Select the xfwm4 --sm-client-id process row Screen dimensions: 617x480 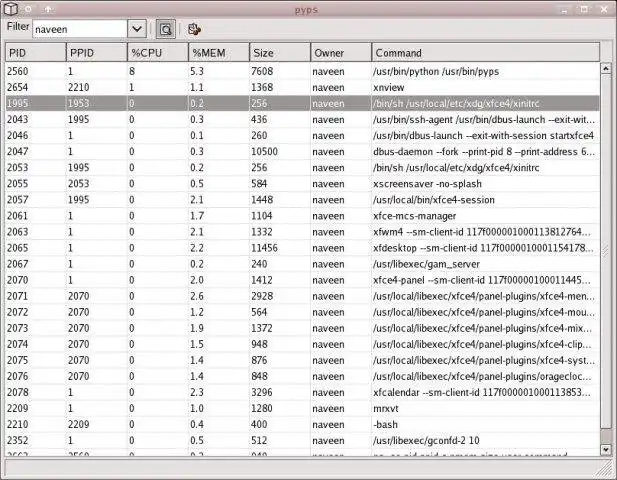302,232
